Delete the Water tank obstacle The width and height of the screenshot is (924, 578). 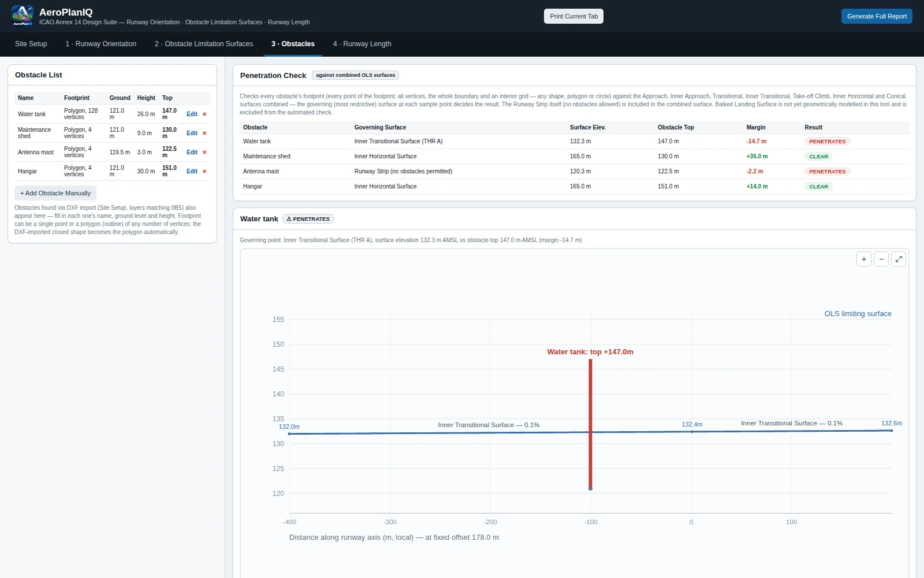pyautogui.click(x=204, y=114)
